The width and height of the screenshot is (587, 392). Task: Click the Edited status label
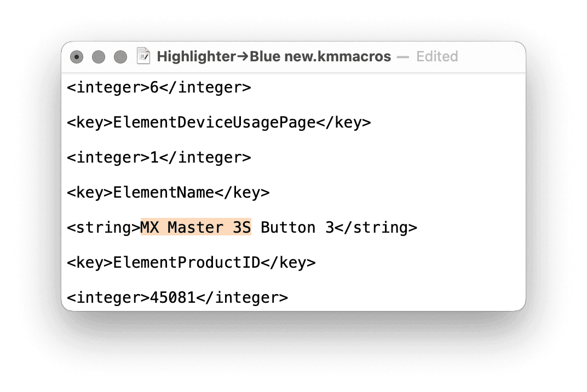(438, 56)
